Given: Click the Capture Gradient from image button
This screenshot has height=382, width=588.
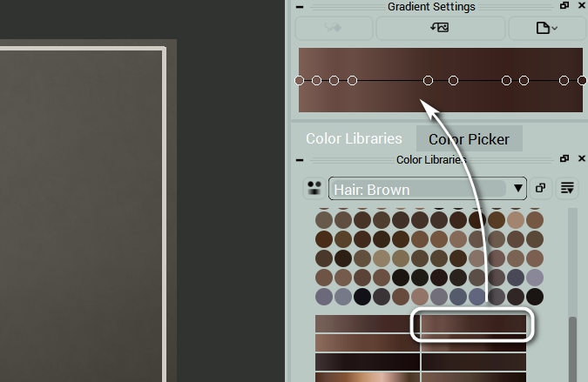Looking at the screenshot, I should (440, 28).
